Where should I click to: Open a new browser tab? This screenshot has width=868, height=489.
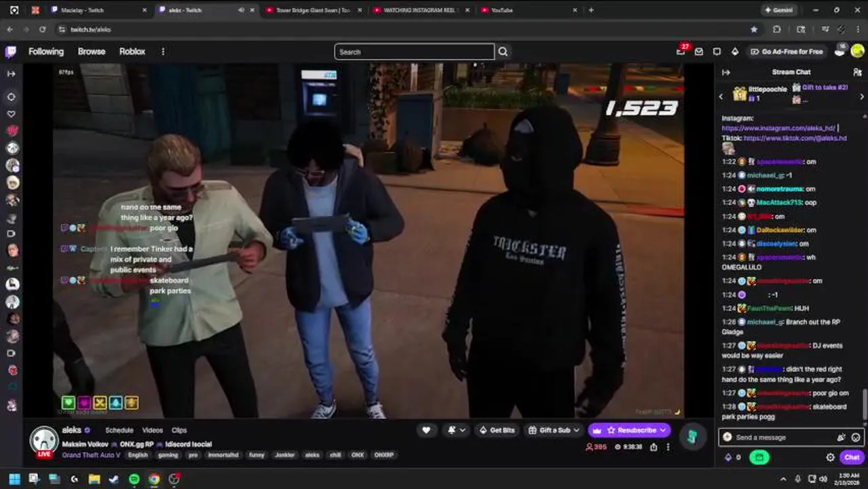(591, 10)
